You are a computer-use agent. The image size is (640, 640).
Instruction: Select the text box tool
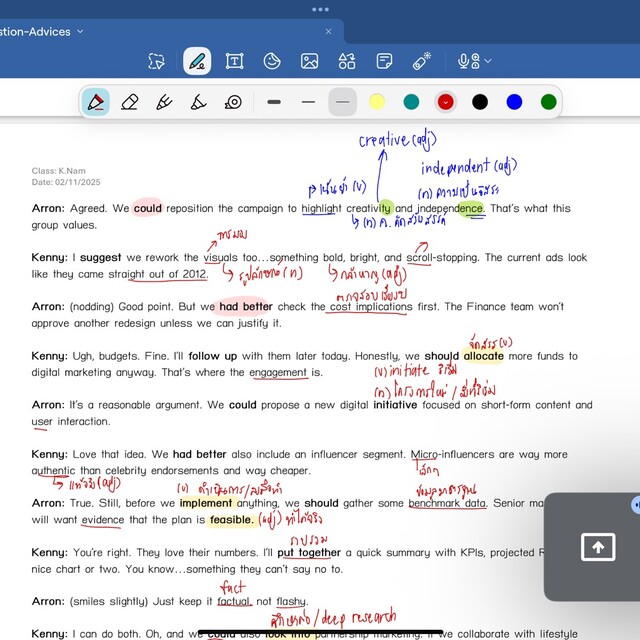[x=234, y=61]
